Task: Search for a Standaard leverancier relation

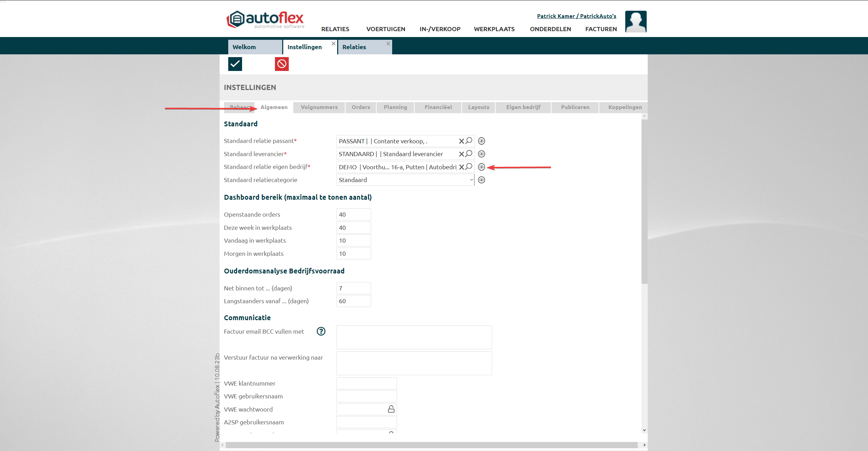Action: [x=469, y=154]
